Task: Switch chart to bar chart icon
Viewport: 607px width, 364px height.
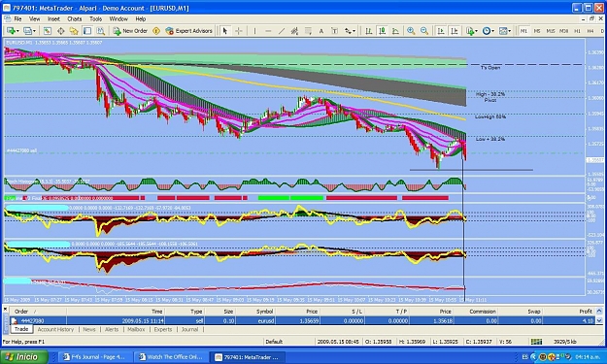Action: coord(369,31)
